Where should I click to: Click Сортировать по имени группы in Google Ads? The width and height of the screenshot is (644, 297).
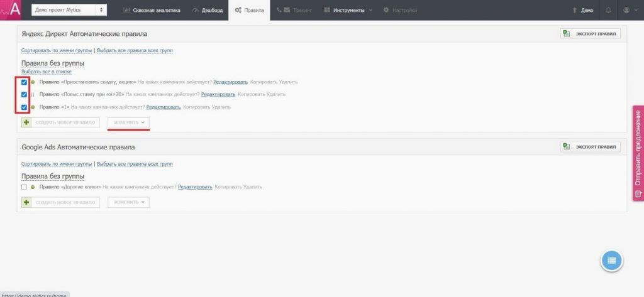(57, 164)
